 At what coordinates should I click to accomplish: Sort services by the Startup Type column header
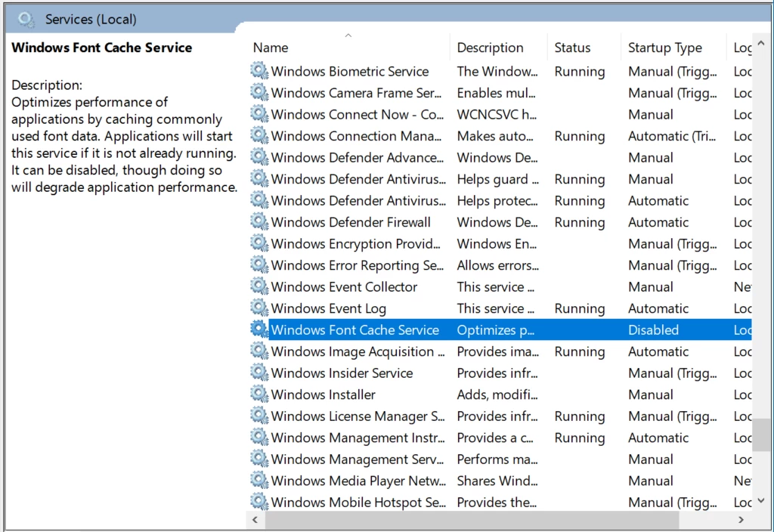click(673, 48)
